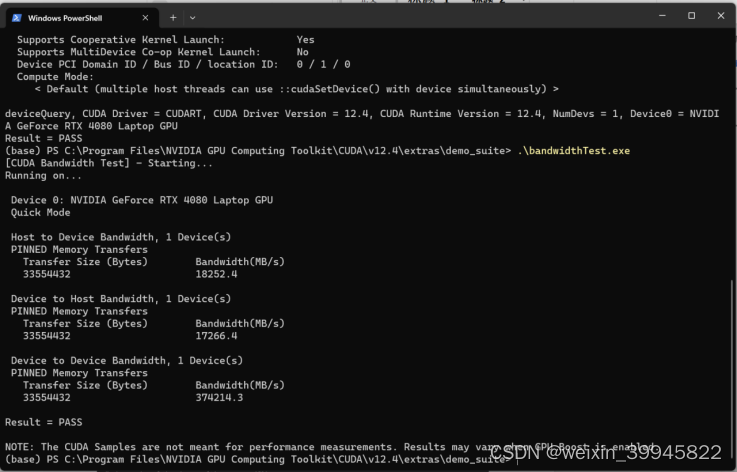Select the Windows PowerShell tab

(x=70, y=17)
